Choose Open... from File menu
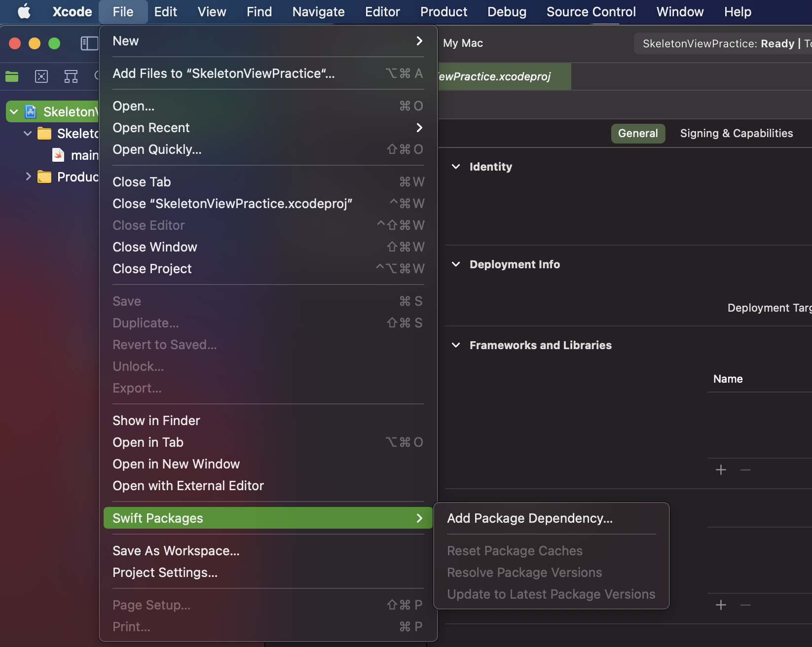Viewport: 812px width, 647px height. (268, 106)
